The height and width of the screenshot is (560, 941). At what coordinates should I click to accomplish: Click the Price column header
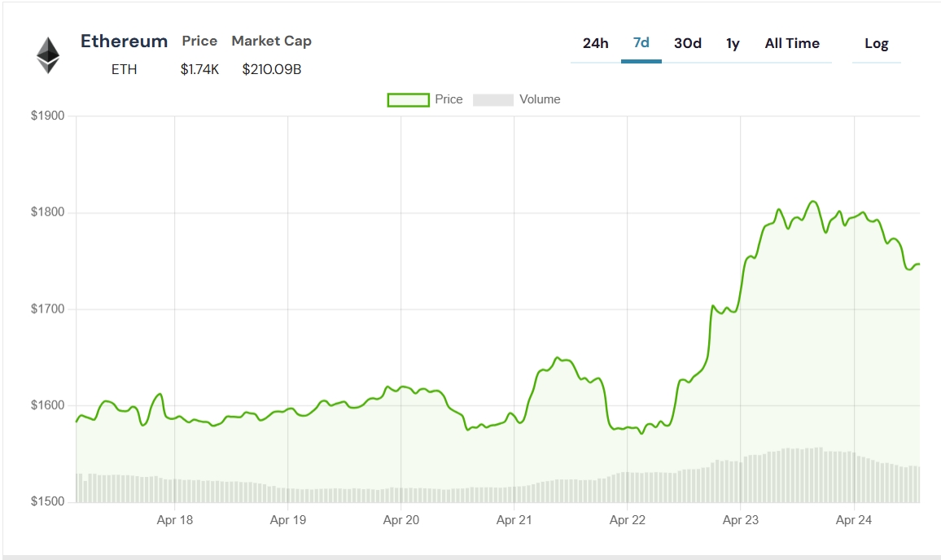point(200,41)
